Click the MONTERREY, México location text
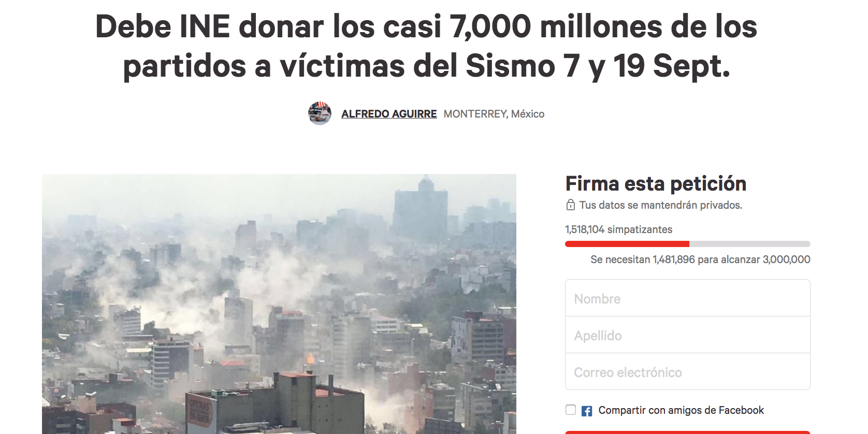This screenshot has height=434, width=868. click(494, 114)
